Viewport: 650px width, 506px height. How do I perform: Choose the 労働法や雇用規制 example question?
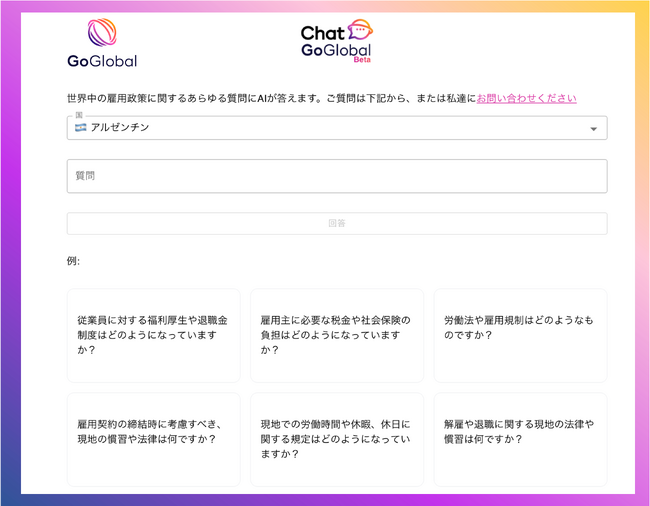click(x=520, y=328)
